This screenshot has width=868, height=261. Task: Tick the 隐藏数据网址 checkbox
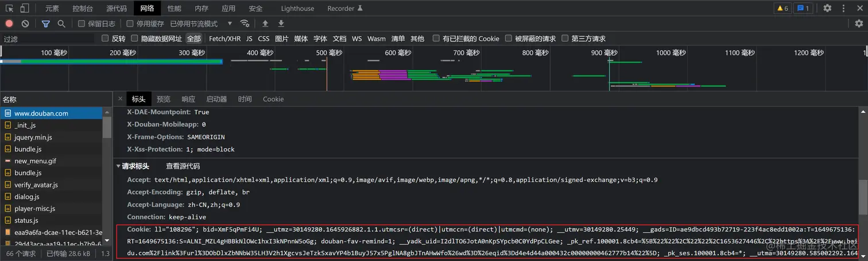coord(135,39)
